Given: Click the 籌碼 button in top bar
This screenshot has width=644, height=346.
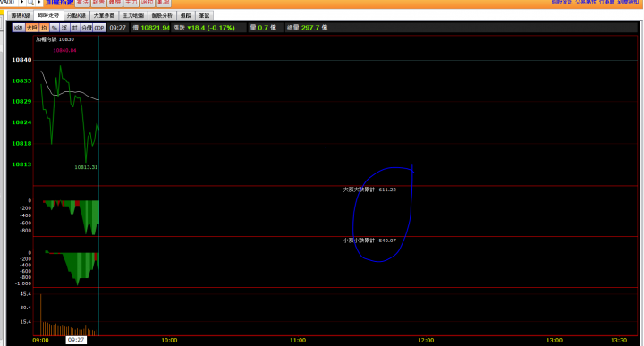Looking at the screenshot, I should pyautogui.click(x=115, y=3).
